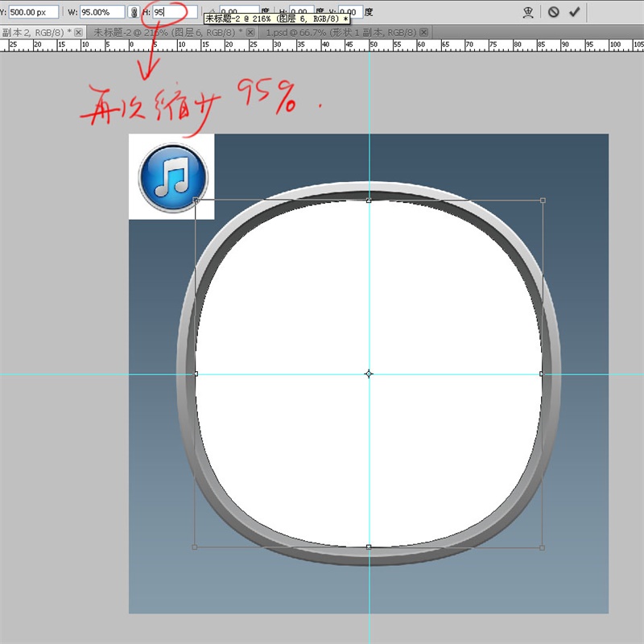Cancel the transform with the circle-slash icon

[554, 12]
